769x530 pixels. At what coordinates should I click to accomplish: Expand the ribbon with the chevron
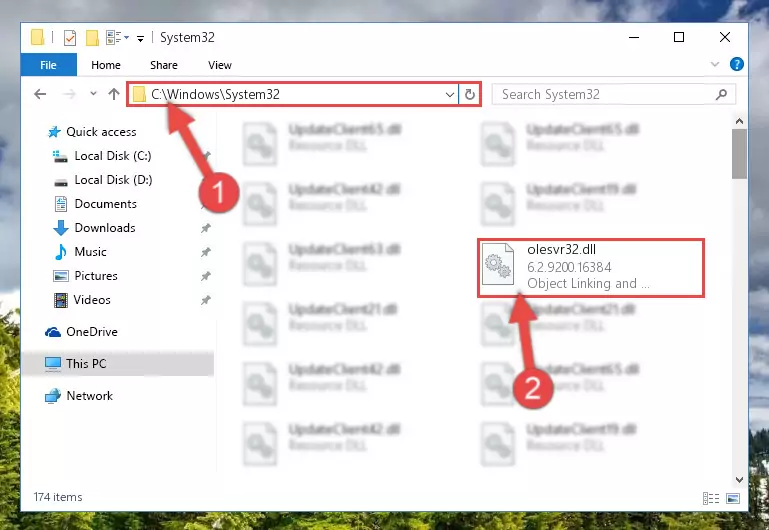pos(715,64)
